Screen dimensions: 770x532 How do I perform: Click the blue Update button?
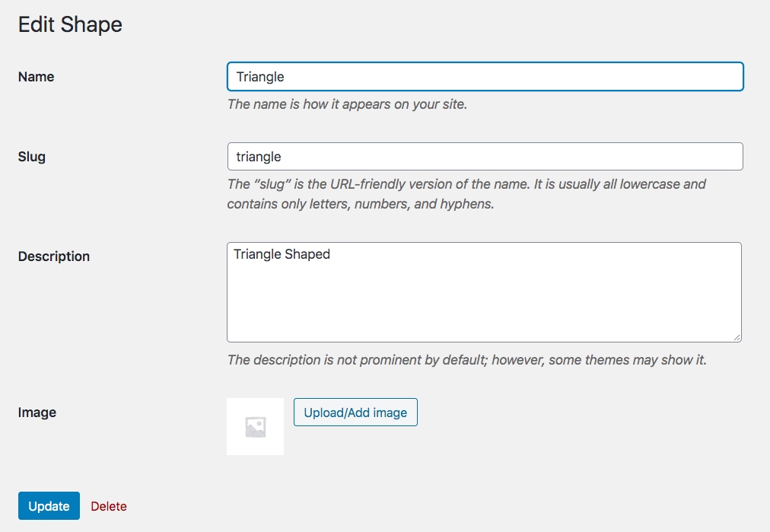49,506
